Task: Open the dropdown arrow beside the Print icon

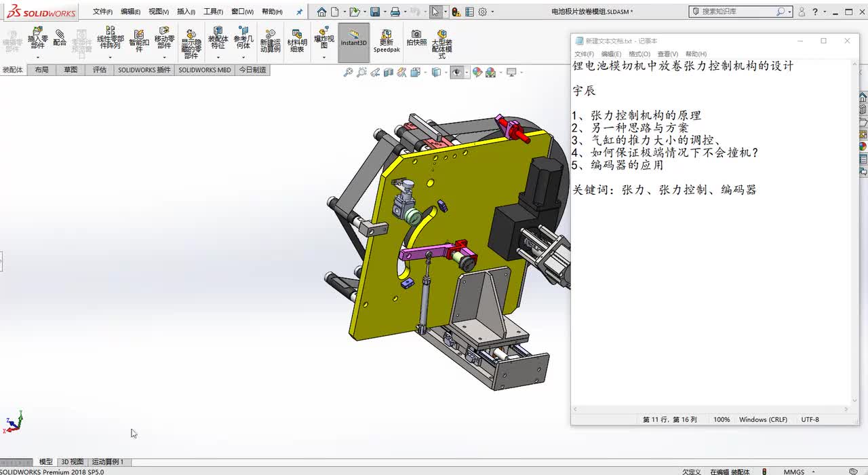Action: click(x=405, y=12)
